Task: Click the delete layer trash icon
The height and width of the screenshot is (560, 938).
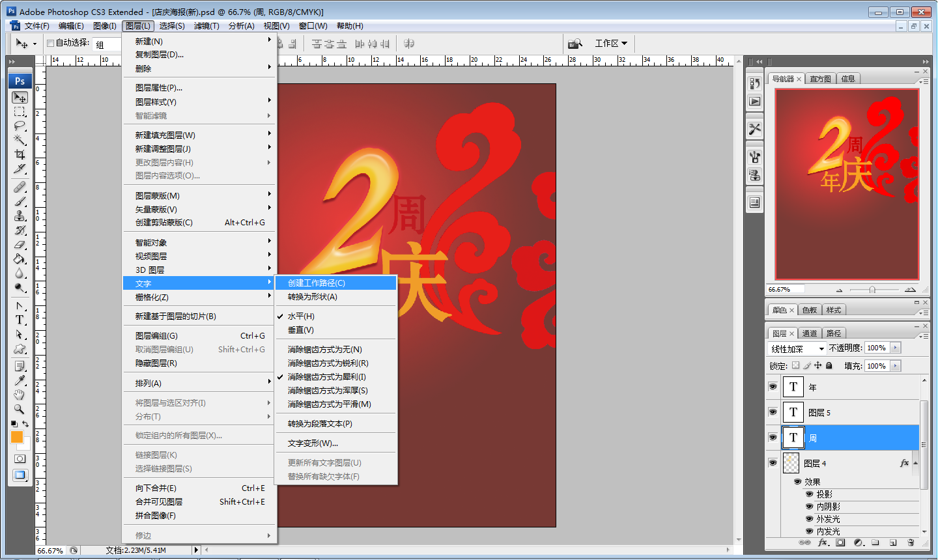Action: 911,542
